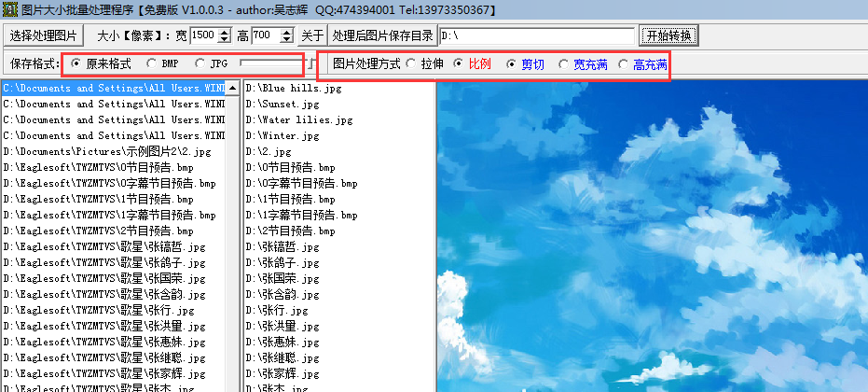Select 比例 proportional processing mode
This screenshot has height=392, width=868.
point(472,64)
